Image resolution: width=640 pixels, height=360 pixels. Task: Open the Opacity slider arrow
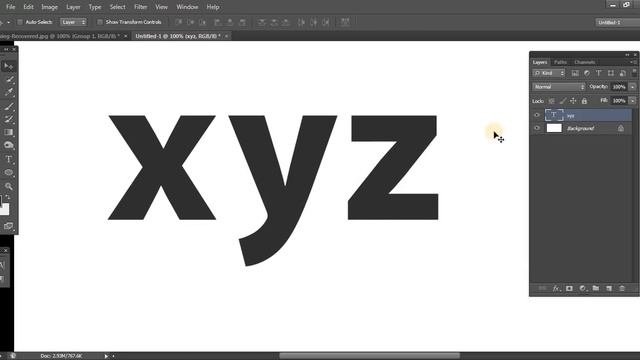click(632, 87)
